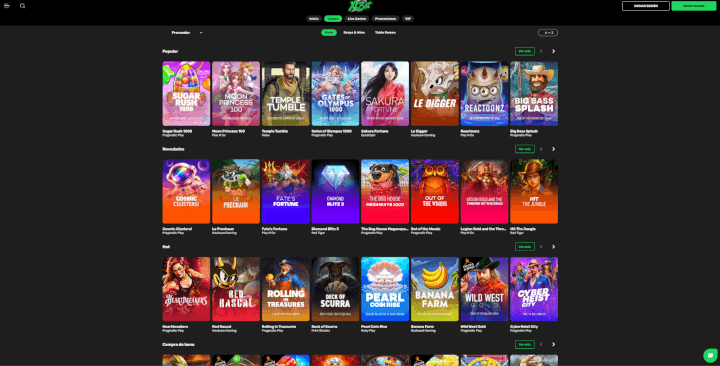Click the Popular section heading
This screenshot has height=366, width=720.
pos(170,51)
